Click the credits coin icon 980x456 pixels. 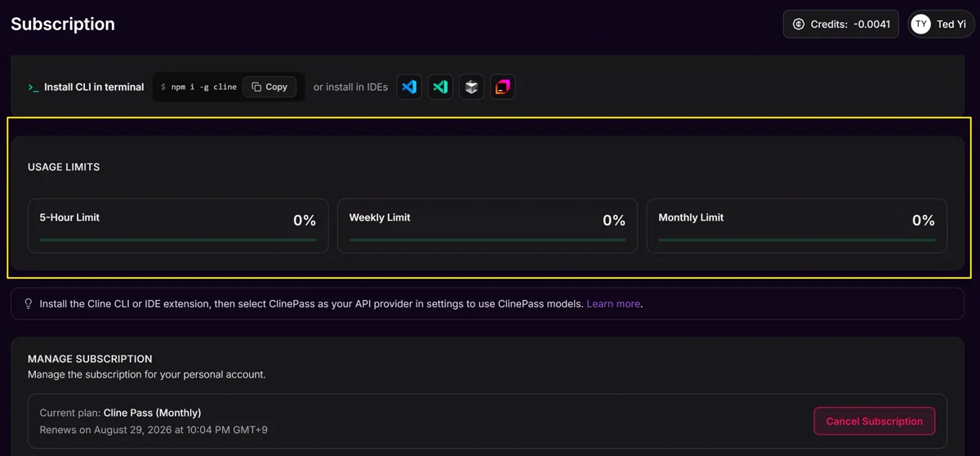(799, 25)
